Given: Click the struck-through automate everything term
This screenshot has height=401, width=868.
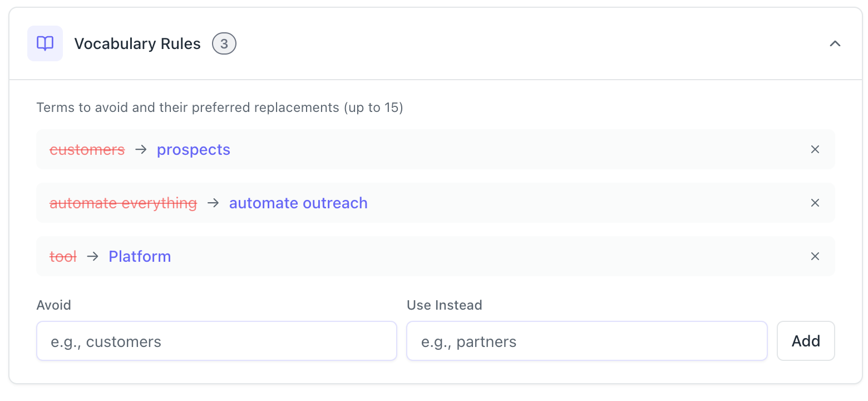Looking at the screenshot, I should tap(123, 203).
